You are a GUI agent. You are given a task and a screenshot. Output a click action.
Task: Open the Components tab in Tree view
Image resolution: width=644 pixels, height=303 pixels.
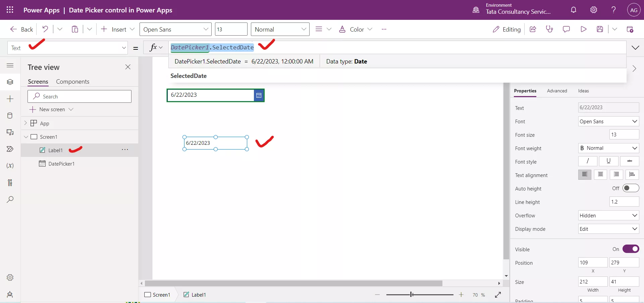click(x=73, y=82)
